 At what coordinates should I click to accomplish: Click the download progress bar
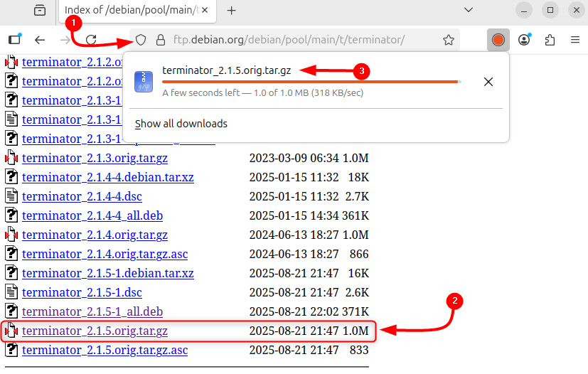pos(311,82)
